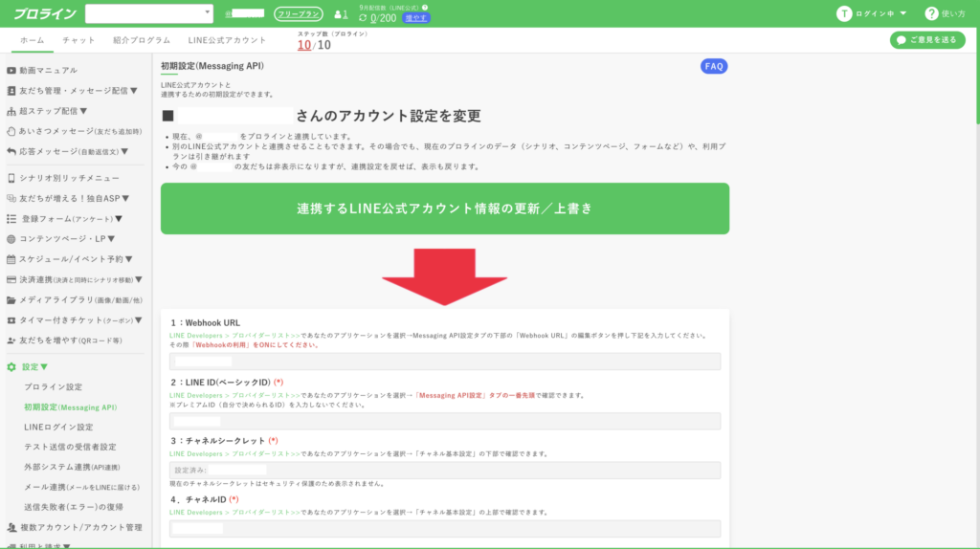Open 外部システム連携(API連携) submenu item

click(72, 467)
